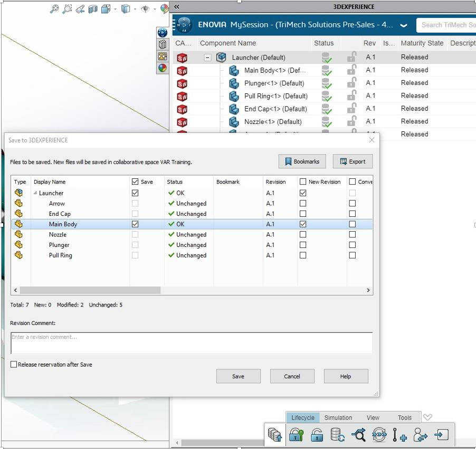
Task: Click the Reserve green padlock icon
Action: click(x=297, y=435)
